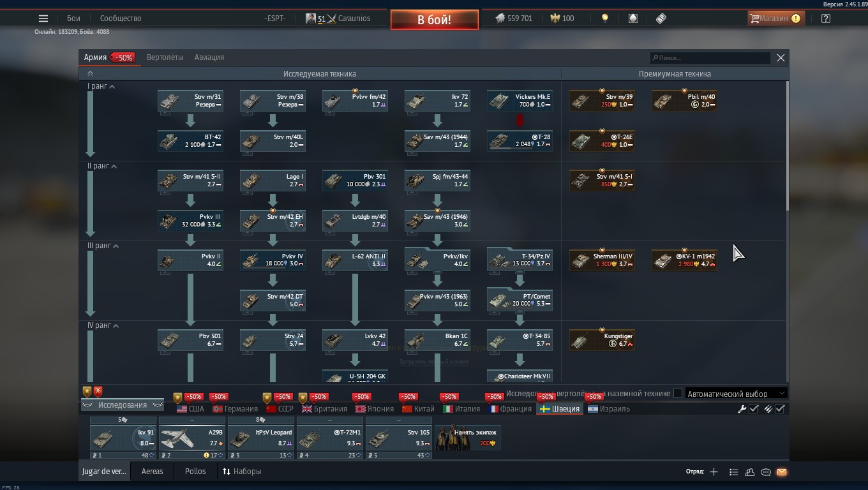Click the Исследования research button
The width and height of the screenshot is (868, 490).
click(x=122, y=405)
